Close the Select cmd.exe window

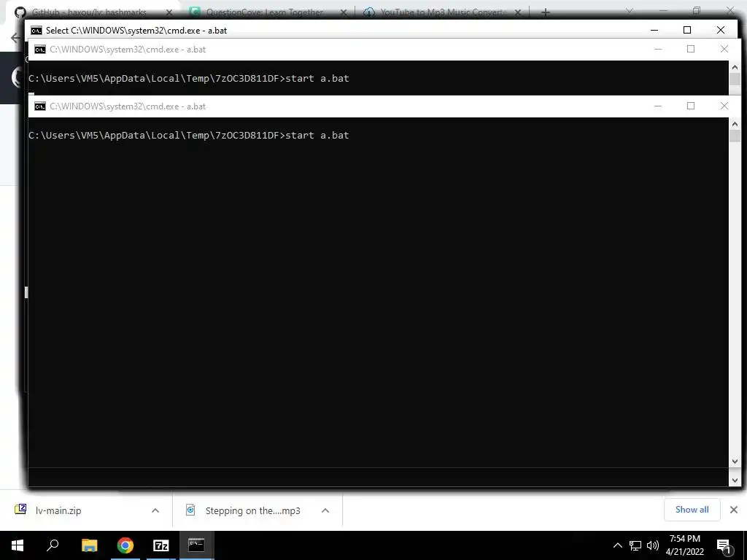tap(721, 30)
